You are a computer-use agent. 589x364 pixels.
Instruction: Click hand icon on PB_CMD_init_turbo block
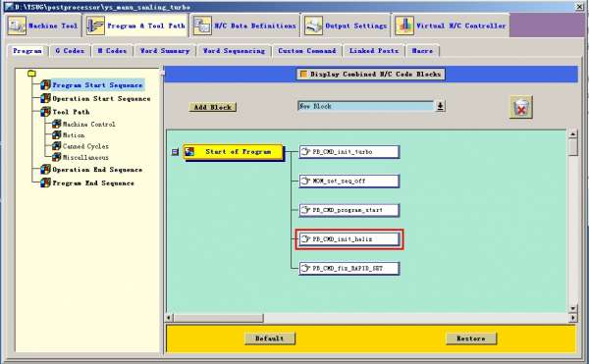(x=305, y=152)
